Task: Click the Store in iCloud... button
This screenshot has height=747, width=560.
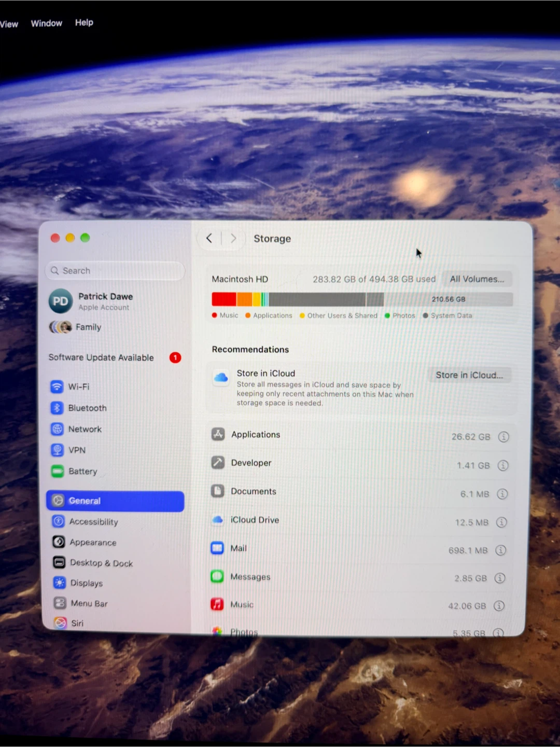Action: coord(469,375)
